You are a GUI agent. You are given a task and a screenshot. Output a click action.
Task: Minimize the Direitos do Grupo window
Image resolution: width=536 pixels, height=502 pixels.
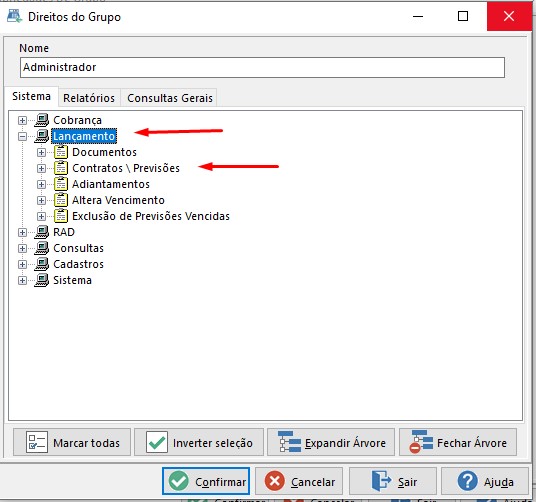[x=418, y=16]
